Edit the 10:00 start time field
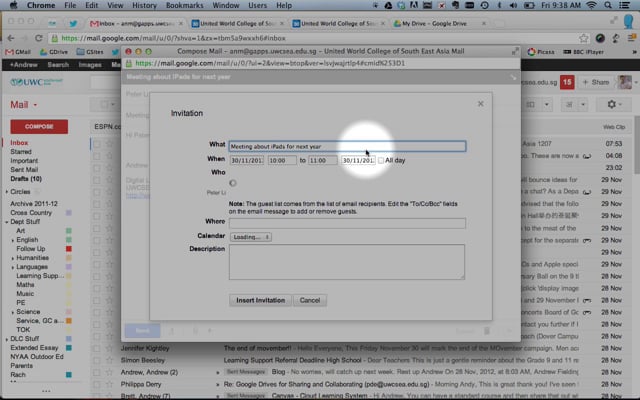Image resolution: width=640 pixels, height=400 pixels. click(282, 160)
